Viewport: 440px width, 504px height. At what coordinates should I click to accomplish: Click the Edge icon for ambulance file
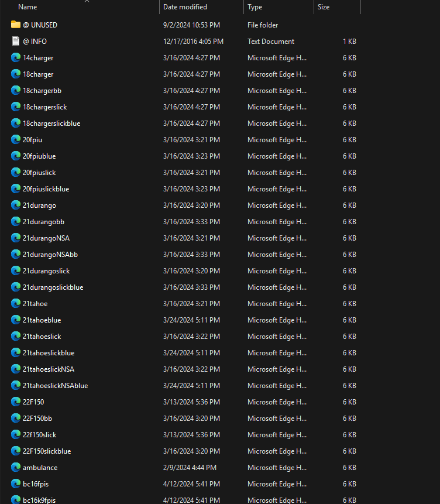click(15, 467)
